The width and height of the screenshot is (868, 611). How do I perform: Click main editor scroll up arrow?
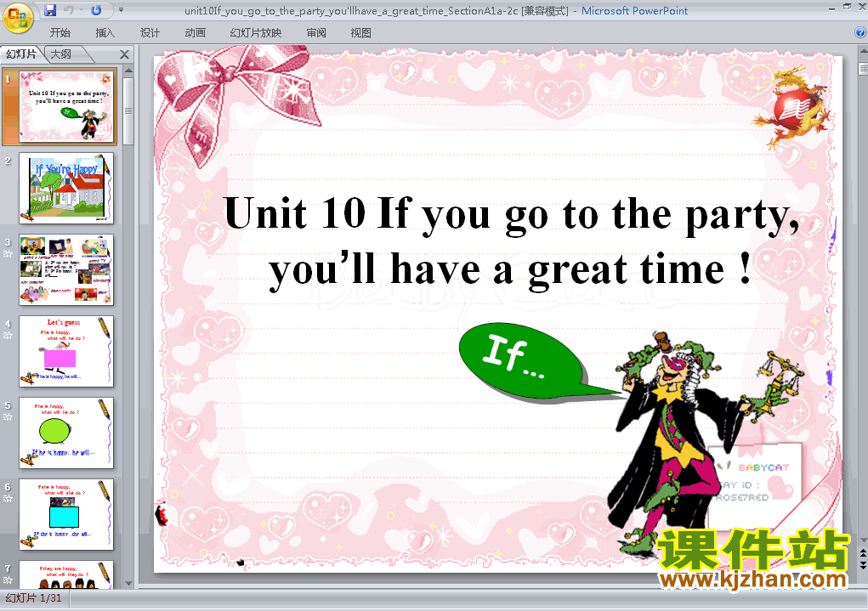click(863, 52)
